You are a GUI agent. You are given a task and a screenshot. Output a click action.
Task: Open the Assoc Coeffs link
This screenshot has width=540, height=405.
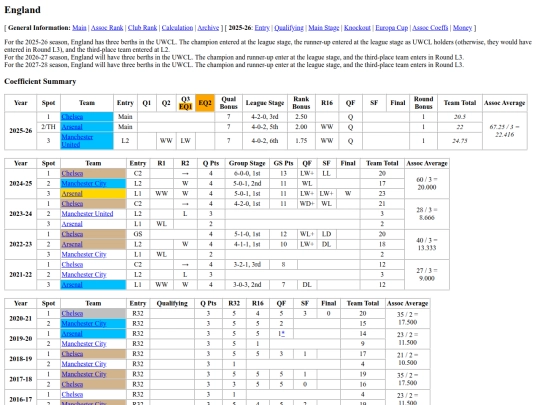coord(430,28)
